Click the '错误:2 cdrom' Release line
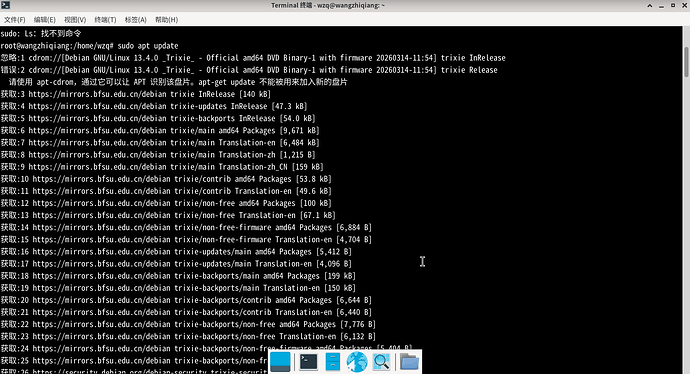Viewport: 690px width, 374px height. [x=249, y=70]
